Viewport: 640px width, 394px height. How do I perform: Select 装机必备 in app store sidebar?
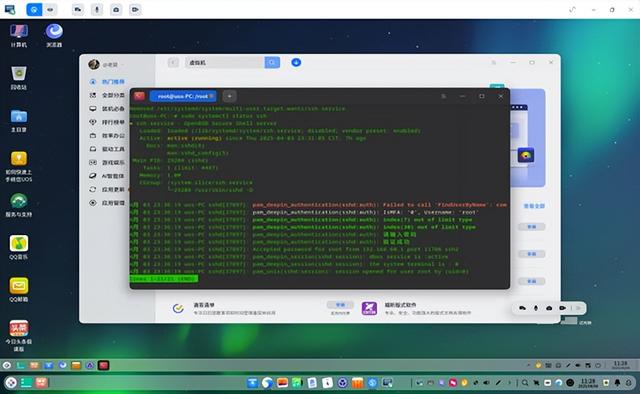(108, 109)
